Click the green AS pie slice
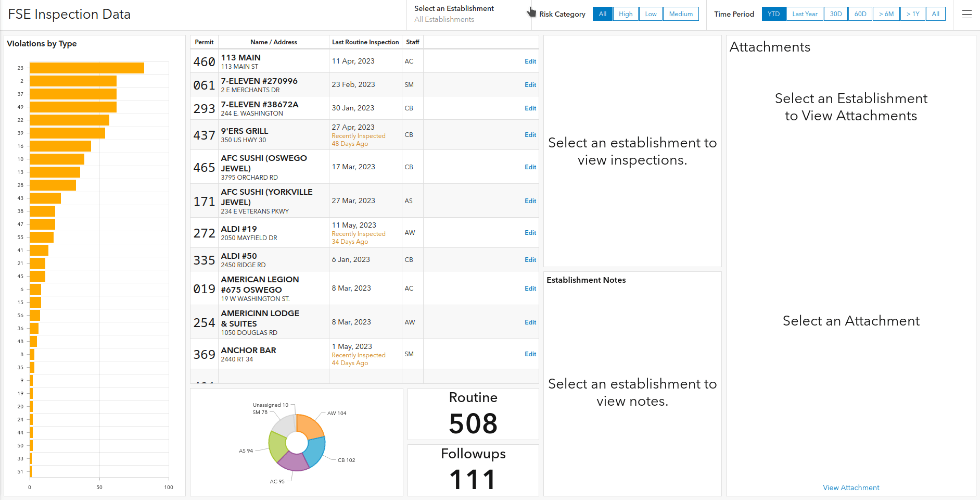Screen dimensions: 980x500 [277, 445]
